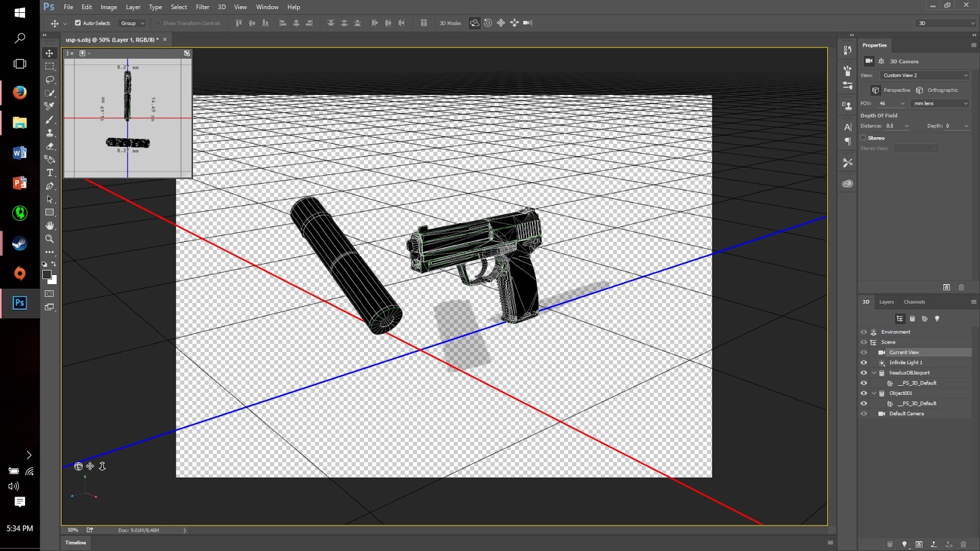Open the Custom View 2 dropdown

pos(924,75)
